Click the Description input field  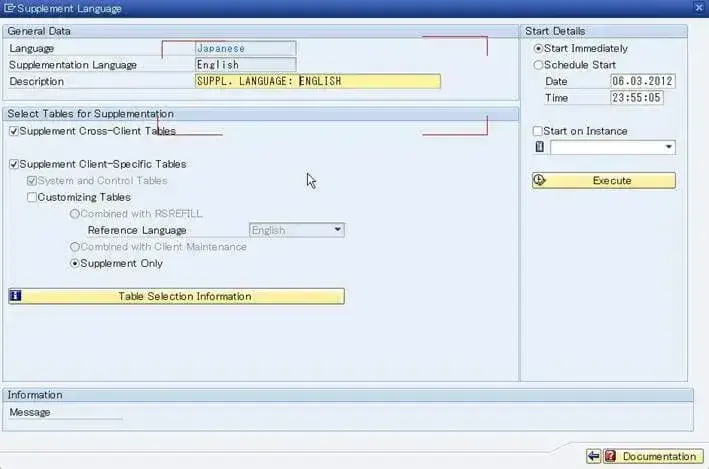point(317,81)
